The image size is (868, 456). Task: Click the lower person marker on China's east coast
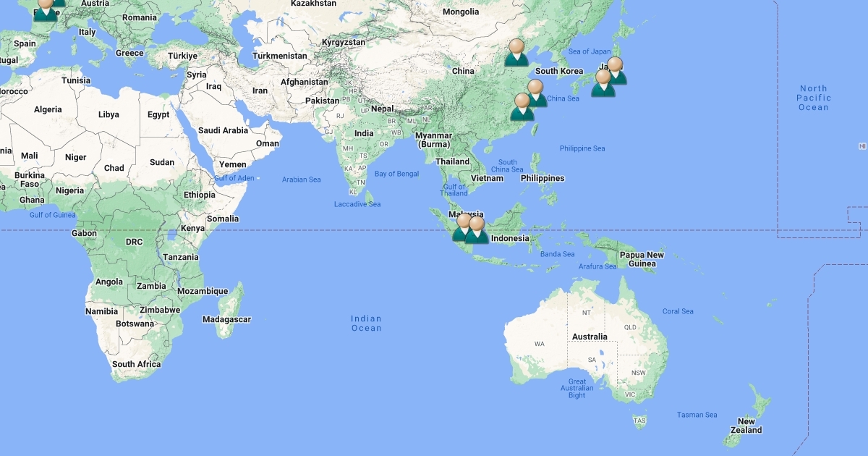pos(522,107)
